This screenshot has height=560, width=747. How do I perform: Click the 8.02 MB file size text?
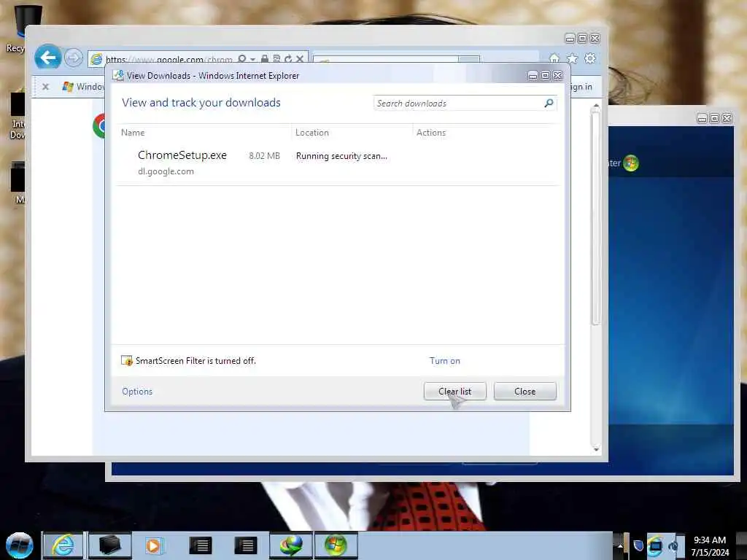[264, 156]
